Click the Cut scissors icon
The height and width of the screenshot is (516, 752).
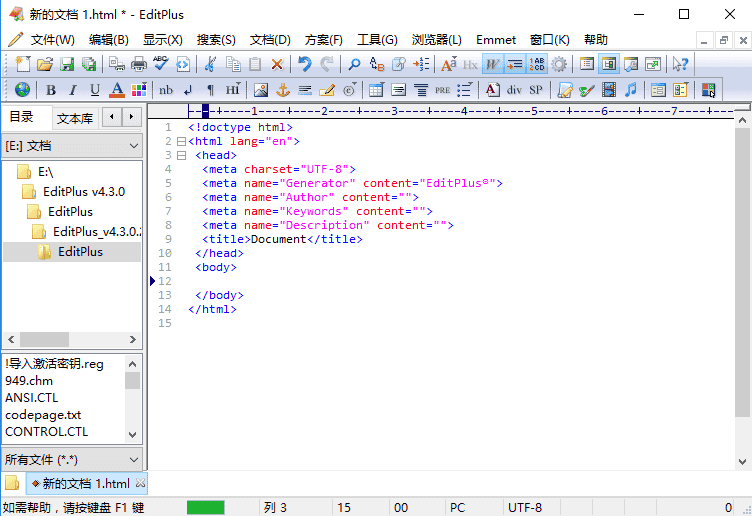coord(210,64)
